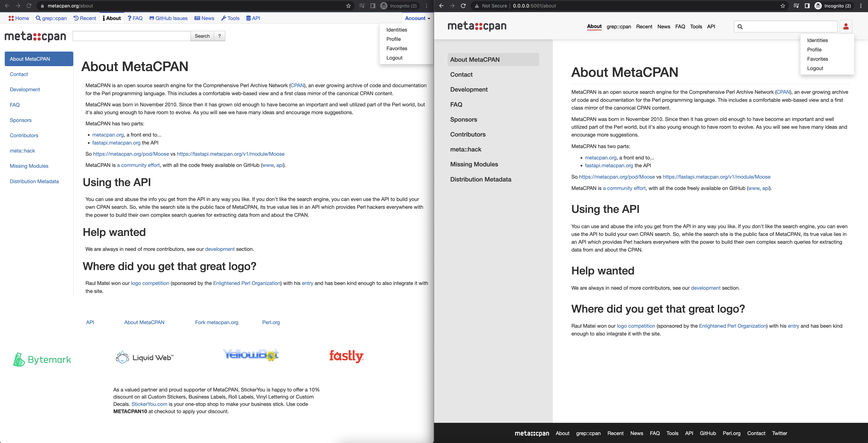Viewport: 868px width, 443px height.
Task: Click the YellowBot sponsor logo
Action: 251,354
